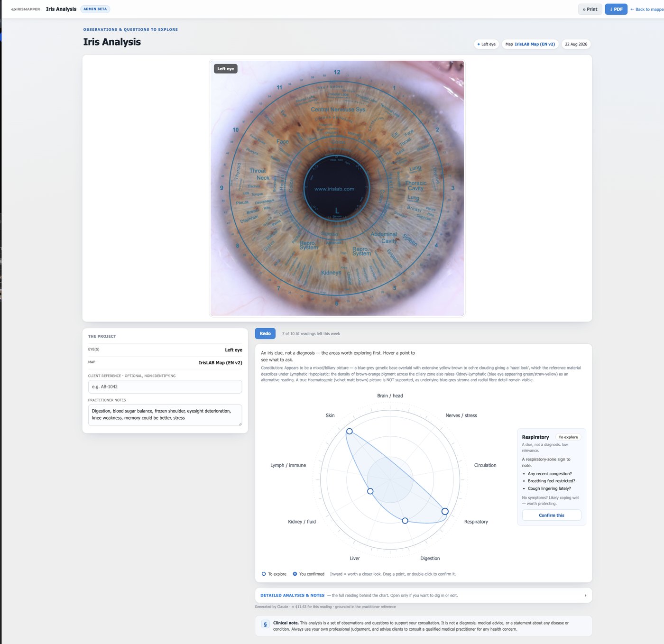Click the To explore badge in Respiratory card

(568, 437)
